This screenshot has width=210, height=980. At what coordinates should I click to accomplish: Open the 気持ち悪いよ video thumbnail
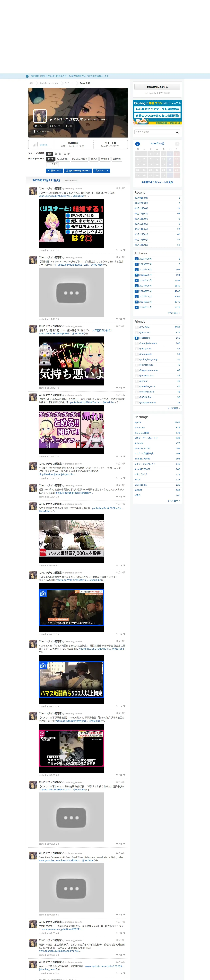71,361
